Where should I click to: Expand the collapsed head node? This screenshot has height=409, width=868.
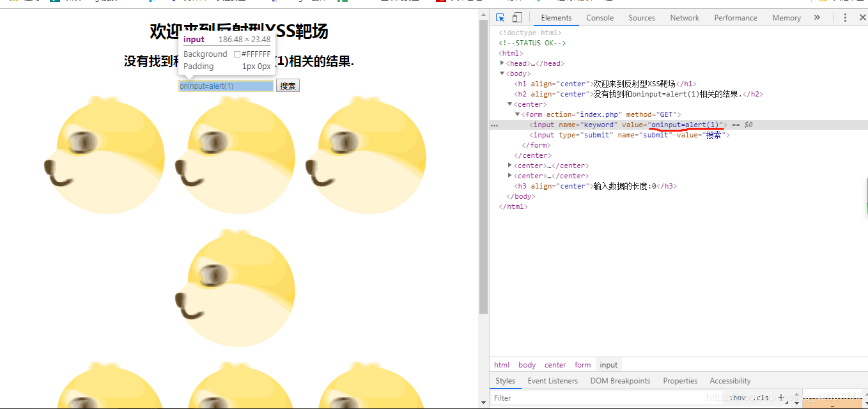coord(502,63)
